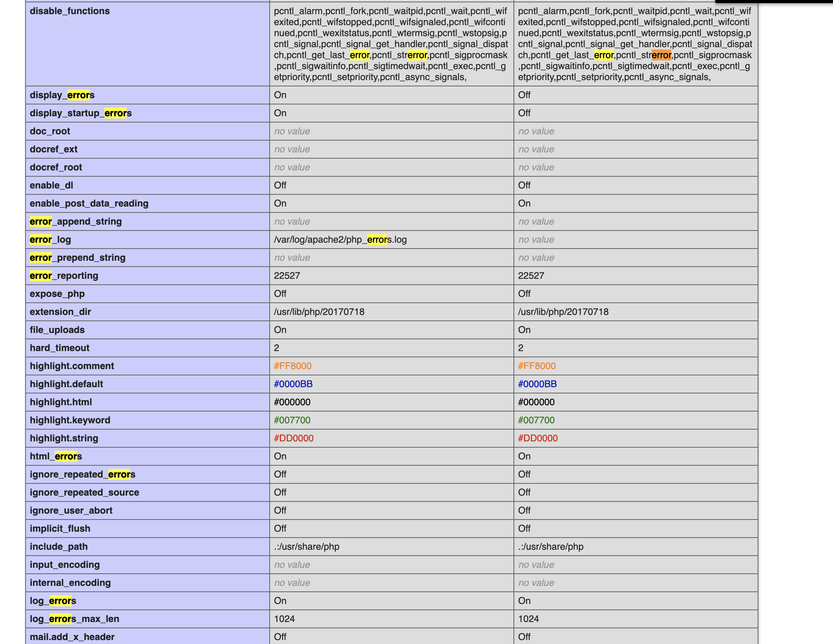Click the highlight.default directive name
This screenshot has width=833, height=644.
(66, 384)
